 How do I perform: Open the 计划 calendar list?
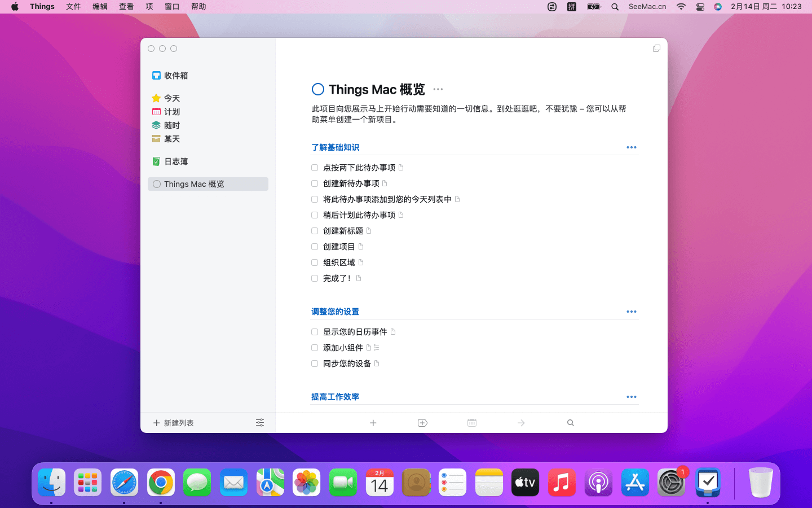pyautogui.click(x=166, y=112)
